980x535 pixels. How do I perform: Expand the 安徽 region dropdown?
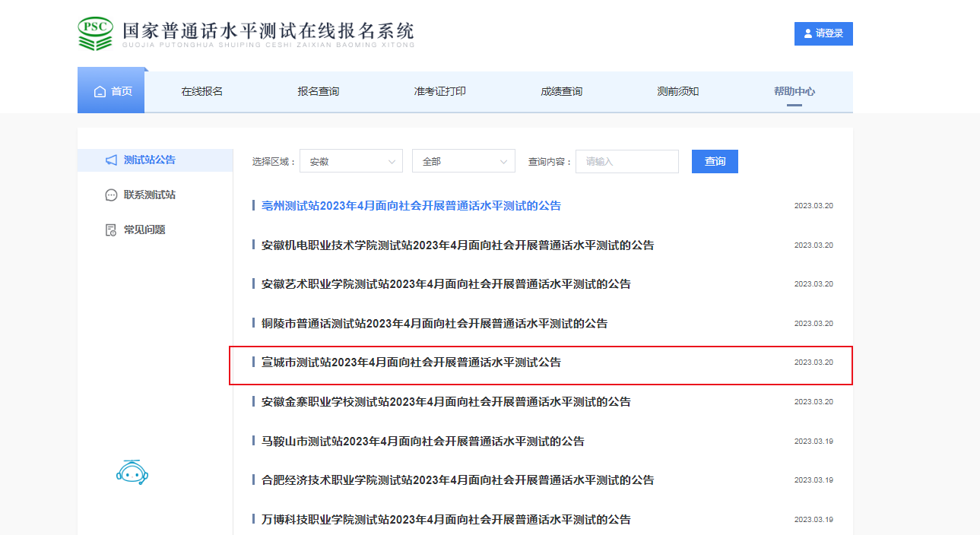(x=350, y=161)
